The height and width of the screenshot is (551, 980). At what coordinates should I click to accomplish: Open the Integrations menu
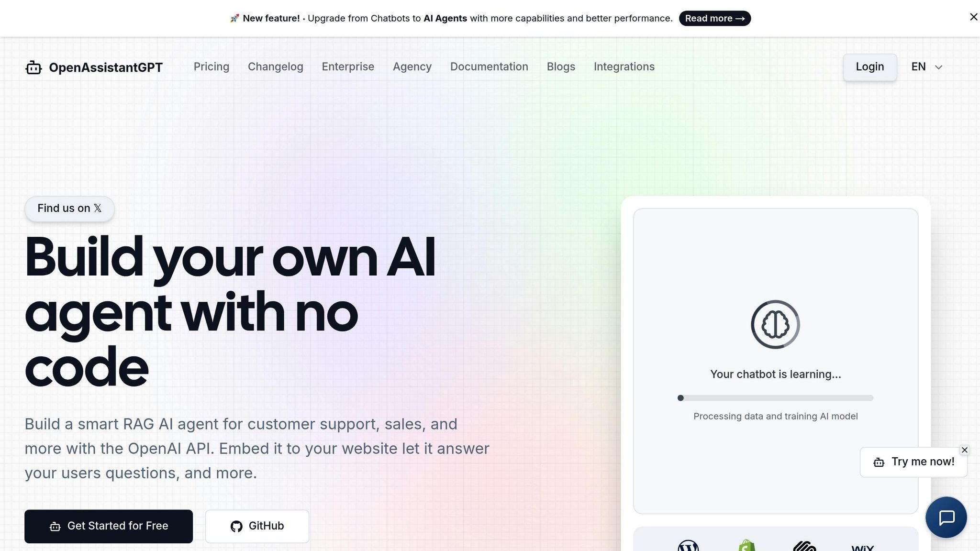tap(624, 67)
